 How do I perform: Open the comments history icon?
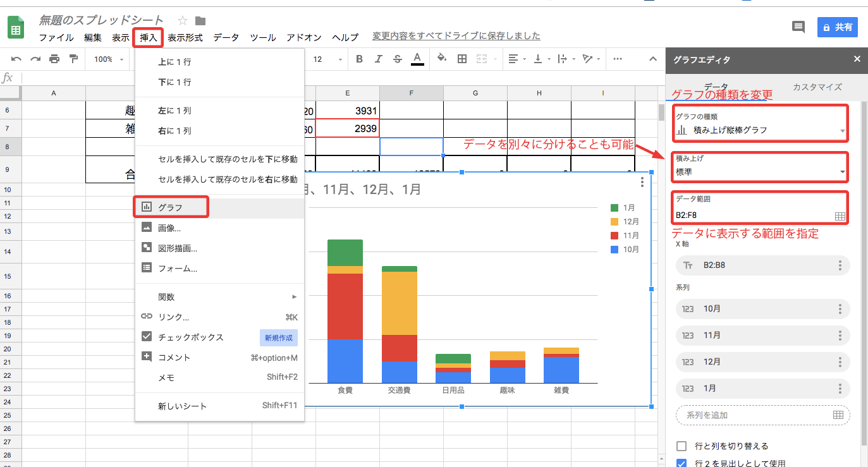click(798, 27)
